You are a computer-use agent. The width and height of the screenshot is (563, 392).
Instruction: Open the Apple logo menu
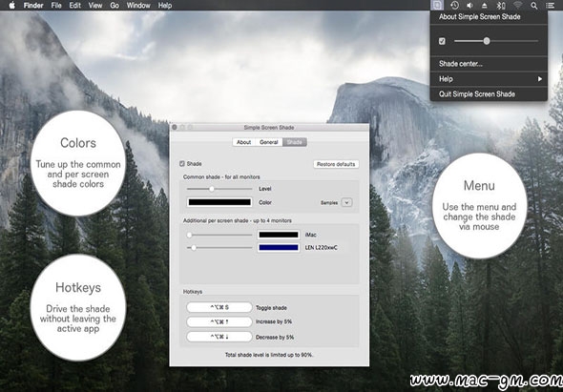pos(11,5)
